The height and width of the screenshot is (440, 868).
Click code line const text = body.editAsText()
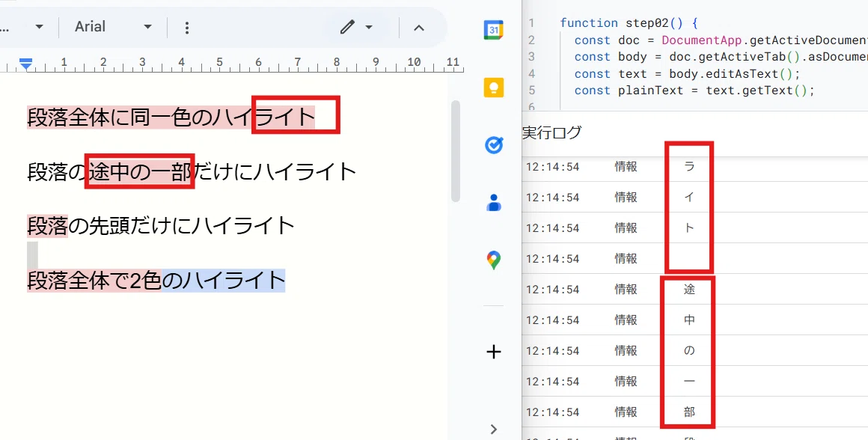coord(688,73)
